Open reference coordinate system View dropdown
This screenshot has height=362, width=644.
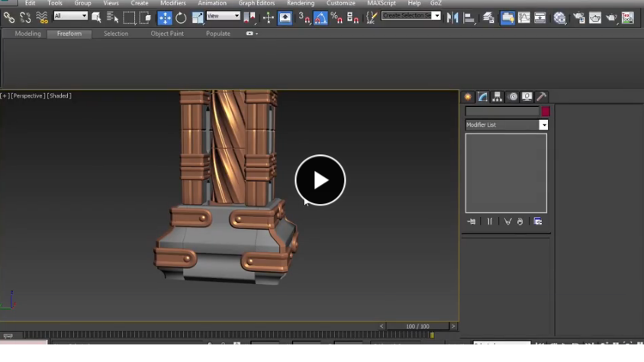[223, 15]
